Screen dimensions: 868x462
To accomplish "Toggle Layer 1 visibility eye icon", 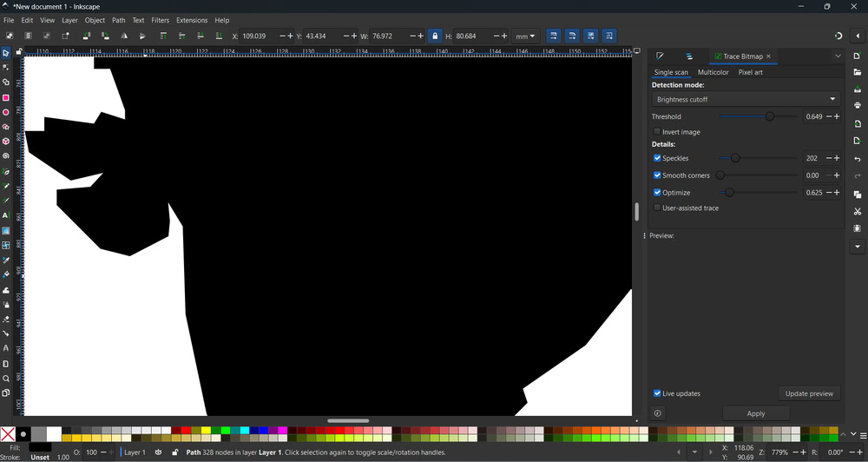I will coord(158,452).
